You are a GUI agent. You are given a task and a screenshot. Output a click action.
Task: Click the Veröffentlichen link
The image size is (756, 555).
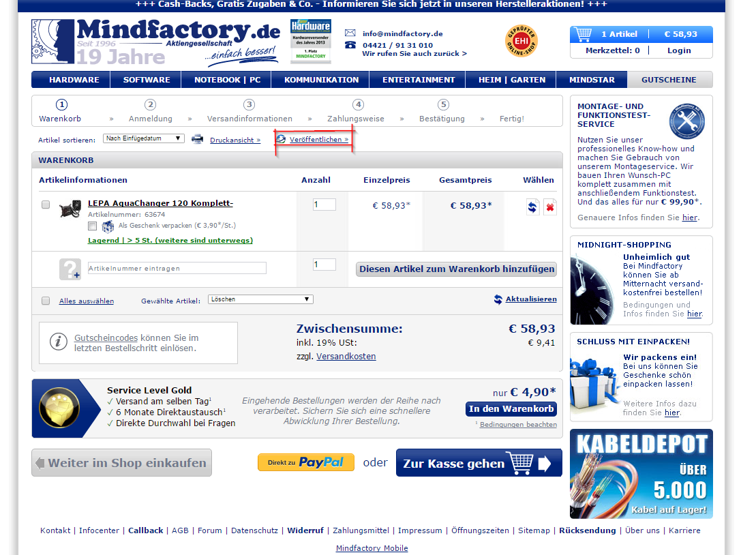click(x=319, y=139)
